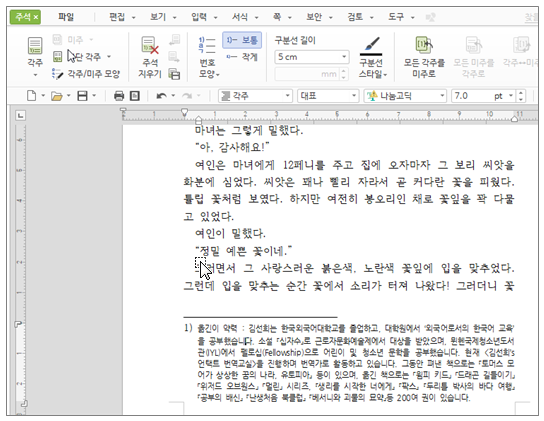Screen dimensions: 544x421
Task: Toggle the 작게 small number style
Action: 242,57
